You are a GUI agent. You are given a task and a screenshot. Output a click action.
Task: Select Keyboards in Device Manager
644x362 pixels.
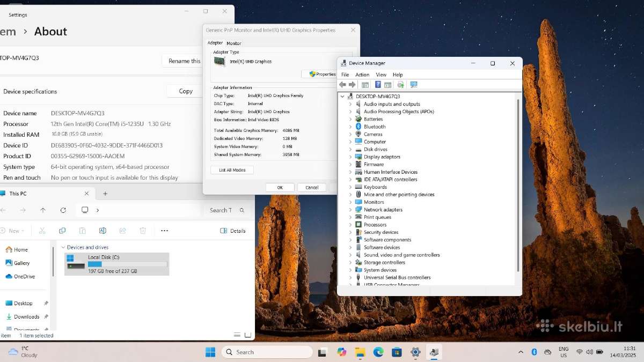pos(375,187)
